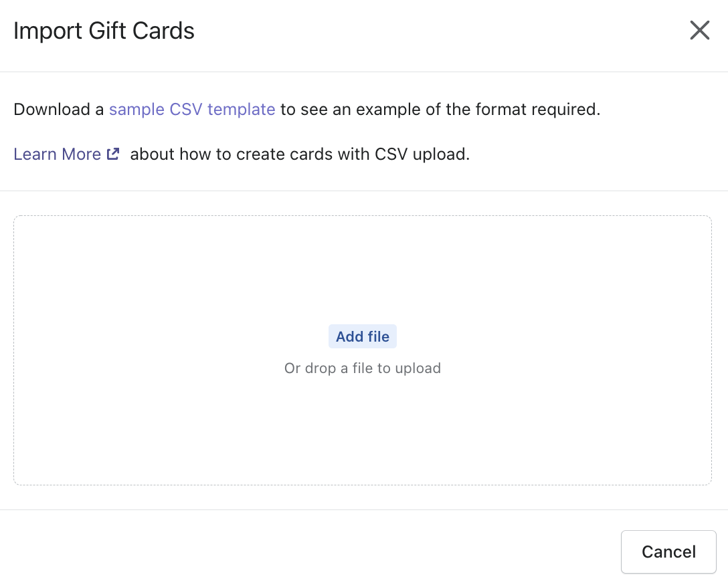Download the sample CSV template
728x583 pixels.
point(192,110)
